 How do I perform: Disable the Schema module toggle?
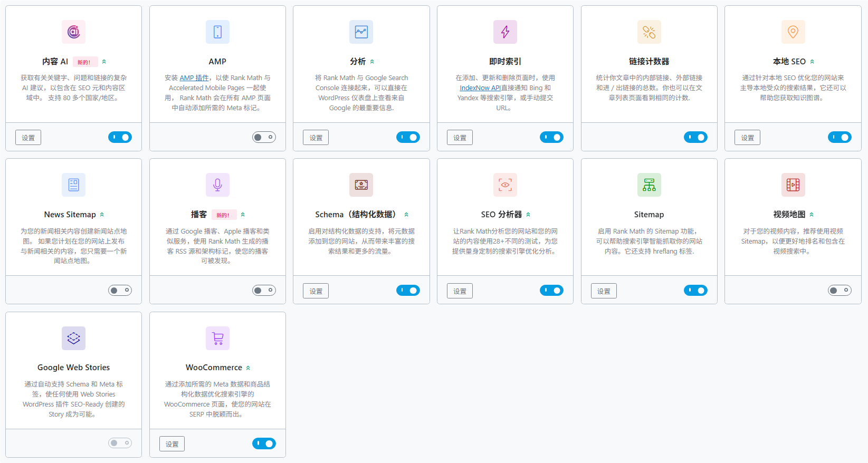point(408,290)
